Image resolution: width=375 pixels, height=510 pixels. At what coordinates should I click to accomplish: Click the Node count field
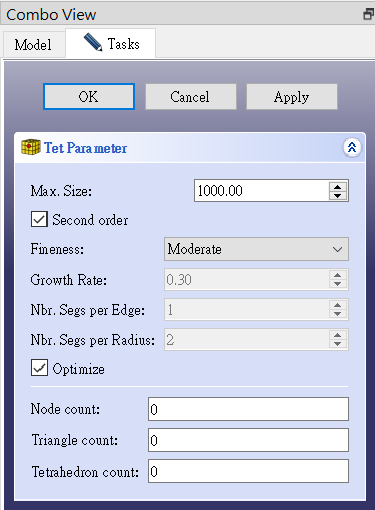(248, 409)
